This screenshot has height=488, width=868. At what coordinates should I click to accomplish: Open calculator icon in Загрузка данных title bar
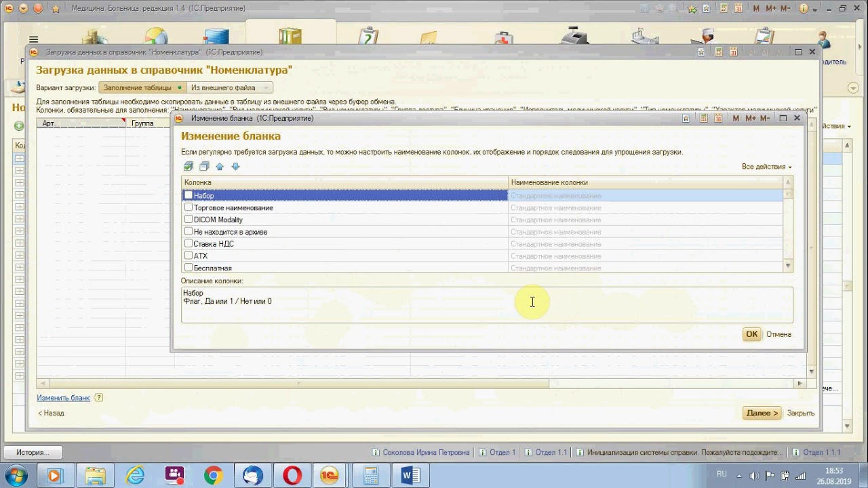click(x=717, y=52)
